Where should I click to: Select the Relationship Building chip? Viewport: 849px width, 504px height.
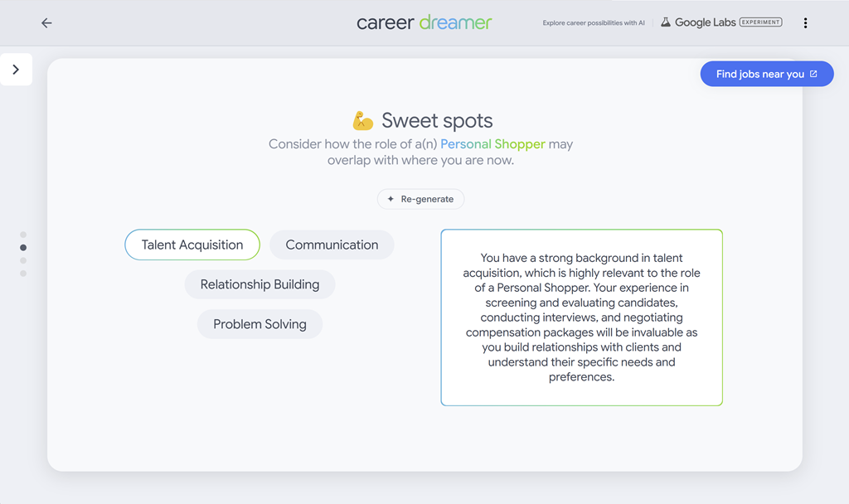click(260, 284)
